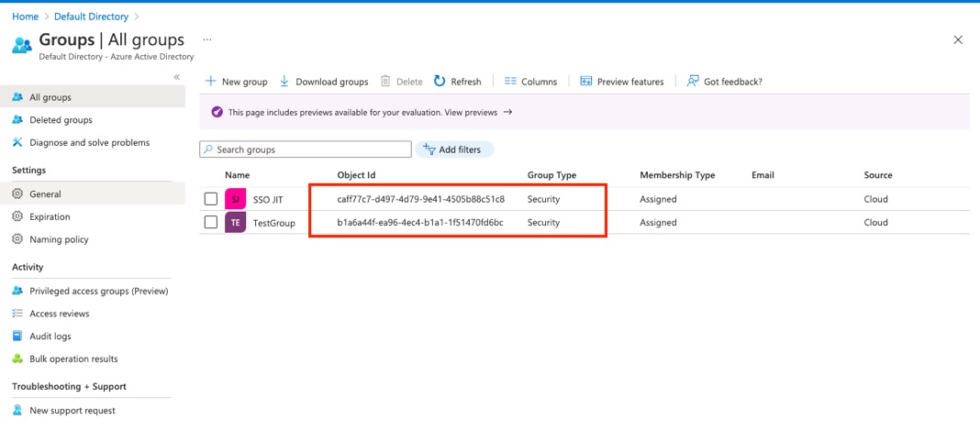Image resolution: width=980 pixels, height=431 pixels.
Task: Click the Membership Type column header
Action: (677, 175)
